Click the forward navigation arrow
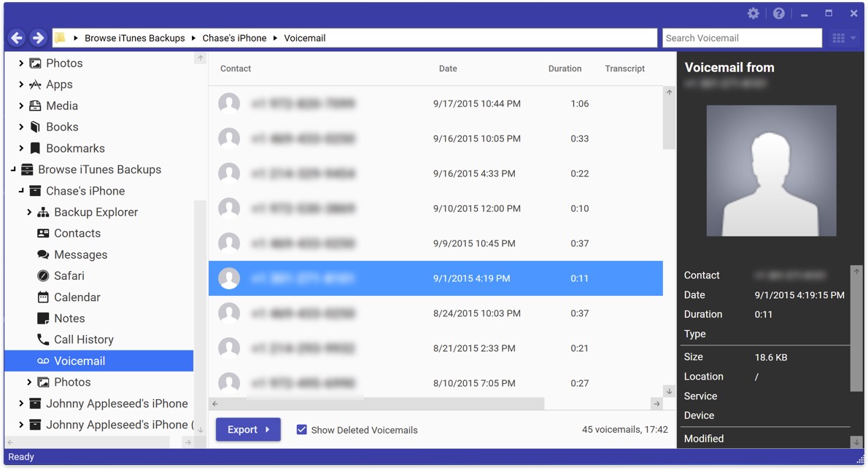This screenshot has height=470, width=868. (39, 38)
